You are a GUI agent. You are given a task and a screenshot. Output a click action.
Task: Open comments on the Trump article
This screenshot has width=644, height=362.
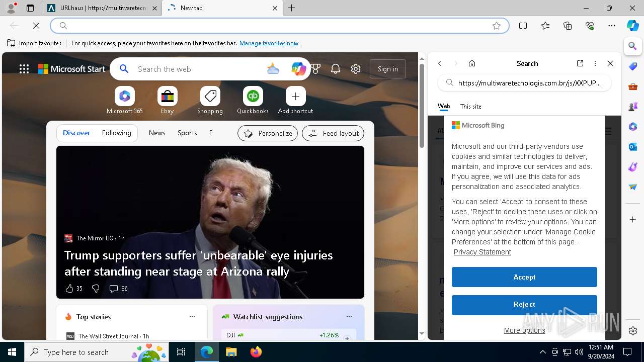[118, 289]
